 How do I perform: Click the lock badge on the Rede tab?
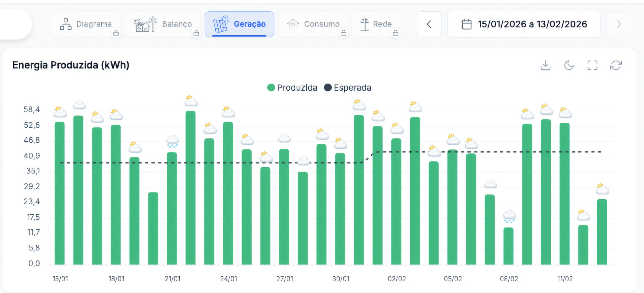pyautogui.click(x=395, y=32)
